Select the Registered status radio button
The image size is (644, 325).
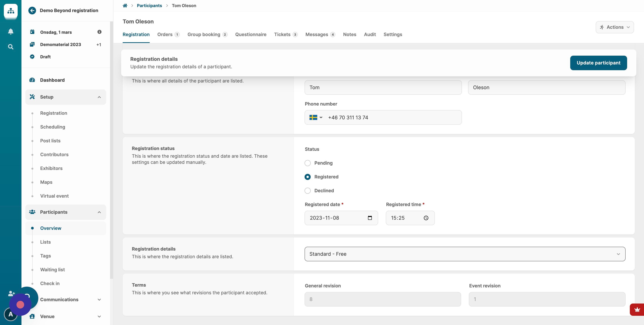[307, 177]
